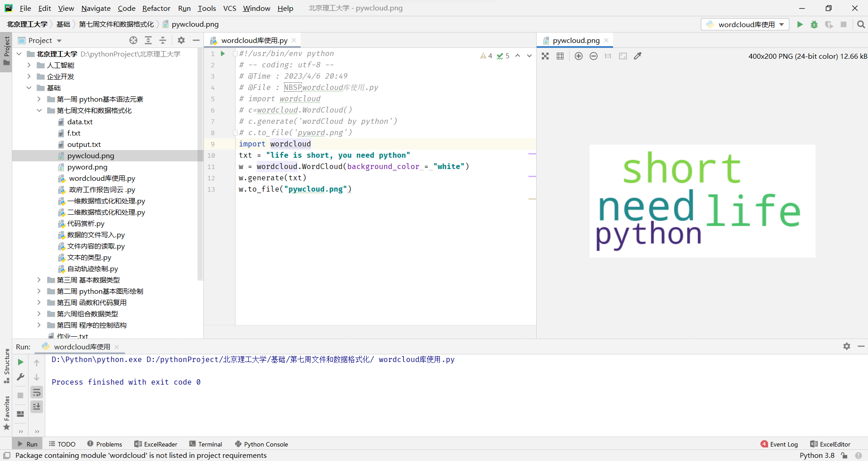This screenshot has width=868, height=461.
Task: Expand the 人工智能 folder
Action: click(29, 65)
